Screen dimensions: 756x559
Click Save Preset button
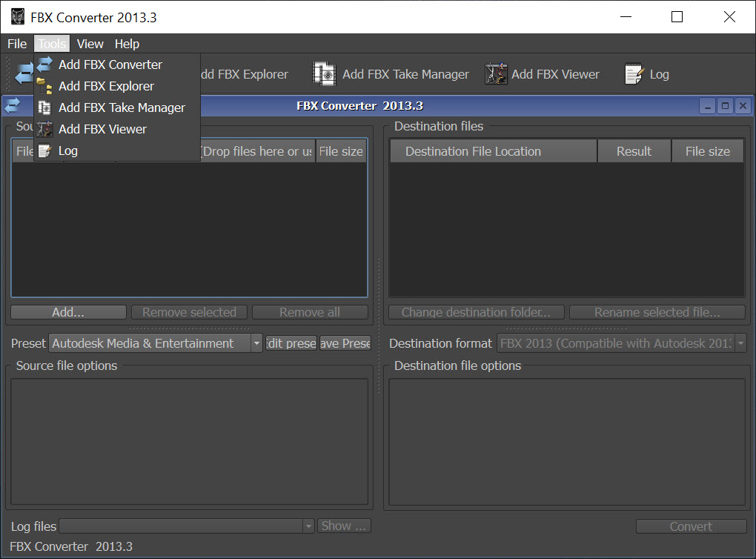[x=345, y=343]
